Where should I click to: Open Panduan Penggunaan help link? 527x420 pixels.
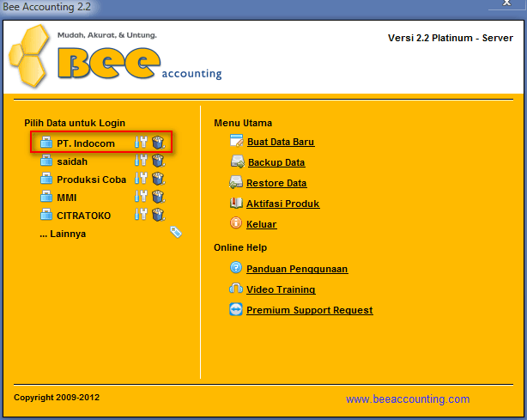coord(297,269)
